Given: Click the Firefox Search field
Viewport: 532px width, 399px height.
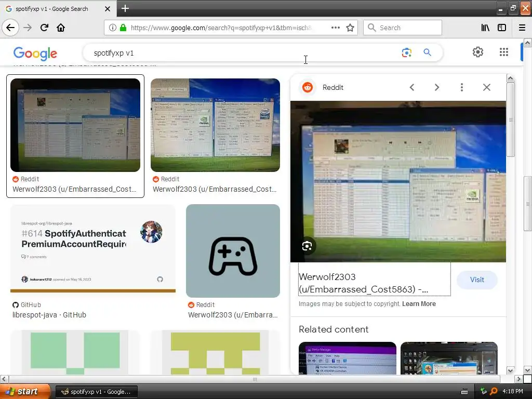Looking at the screenshot, I should tap(403, 28).
